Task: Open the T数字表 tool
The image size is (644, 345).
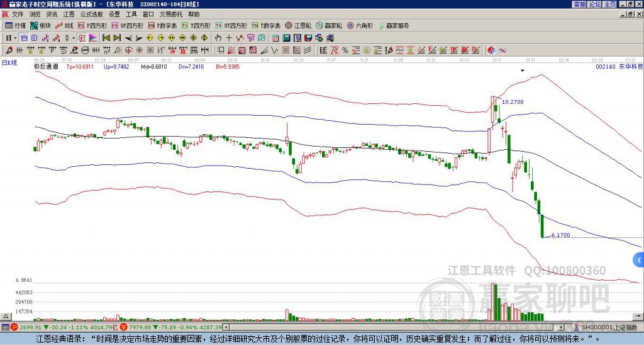Action: pos(266,25)
